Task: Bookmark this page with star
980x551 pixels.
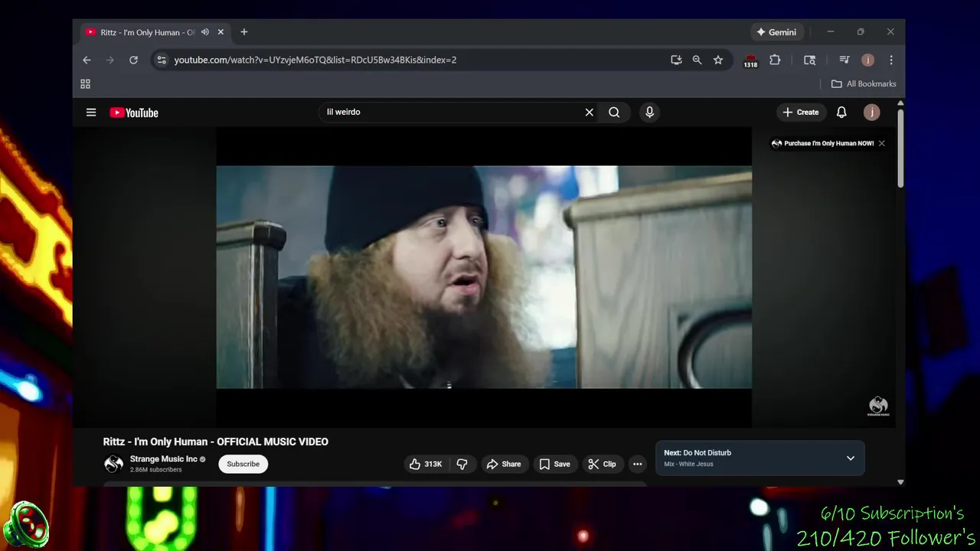Action: 718,60
